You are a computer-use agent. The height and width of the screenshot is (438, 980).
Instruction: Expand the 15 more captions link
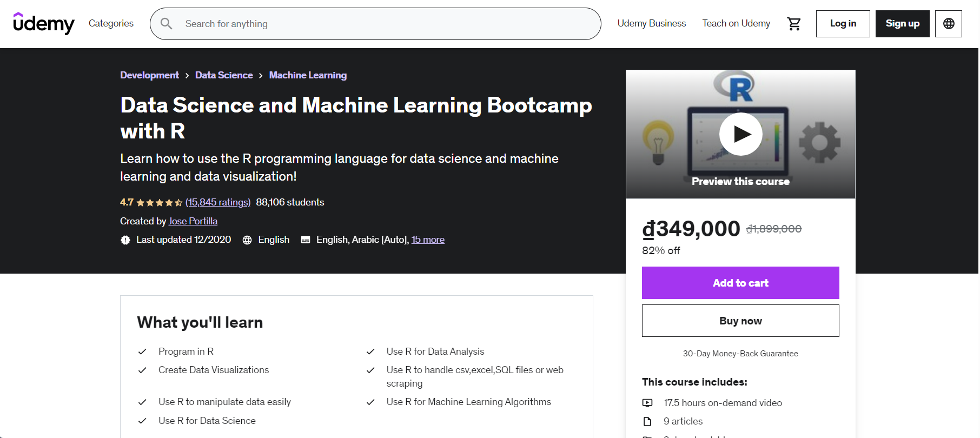click(428, 240)
